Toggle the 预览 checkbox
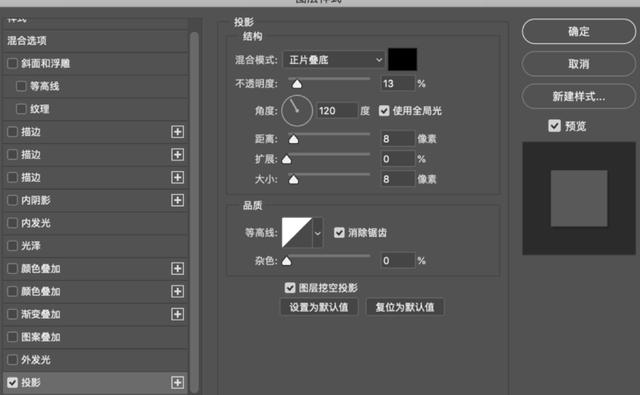 554,126
